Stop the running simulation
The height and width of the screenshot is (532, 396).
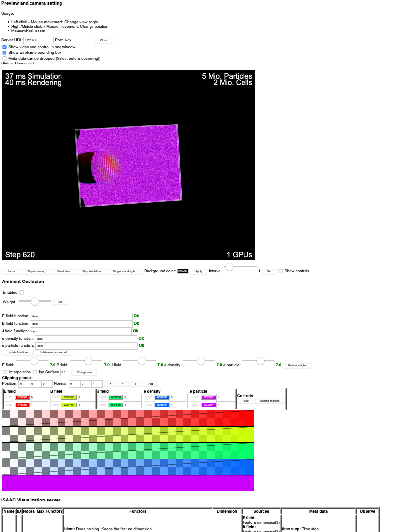click(x=91, y=271)
